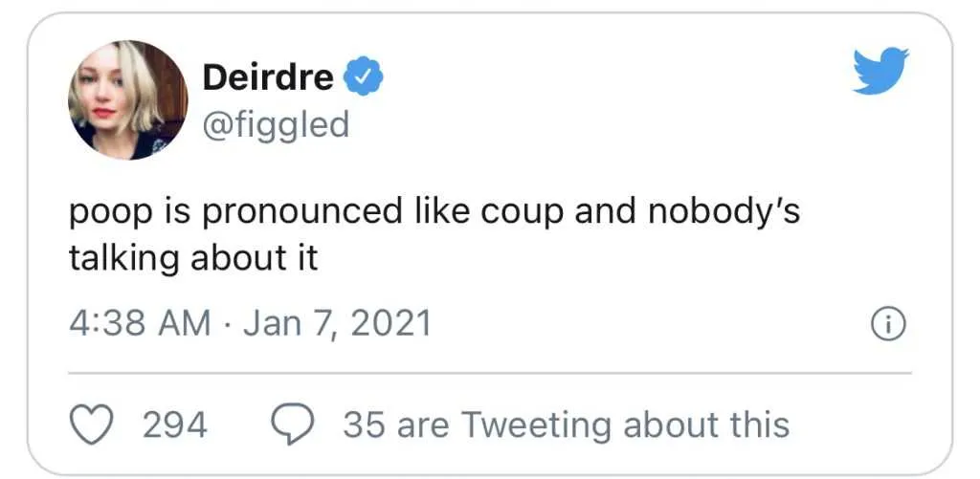Open "35 are Tweeting about this"
The image size is (980, 479).
click(567, 425)
